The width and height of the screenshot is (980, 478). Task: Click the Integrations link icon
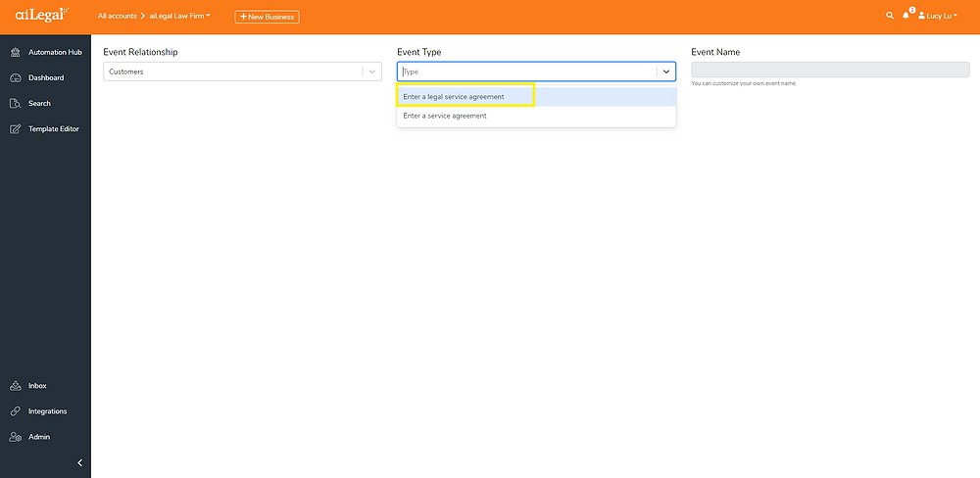17,411
